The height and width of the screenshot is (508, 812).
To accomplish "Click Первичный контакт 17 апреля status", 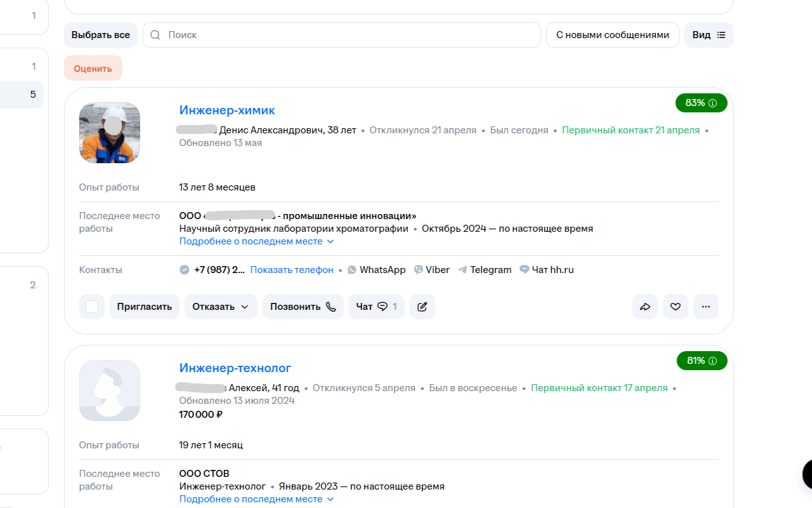I will pos(599,388).
